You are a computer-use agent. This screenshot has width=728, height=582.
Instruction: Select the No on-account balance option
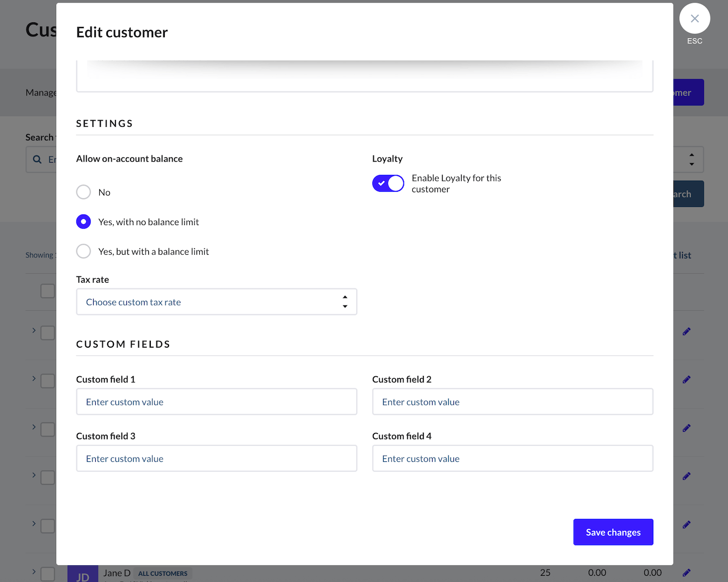click(x=83, y=192)
